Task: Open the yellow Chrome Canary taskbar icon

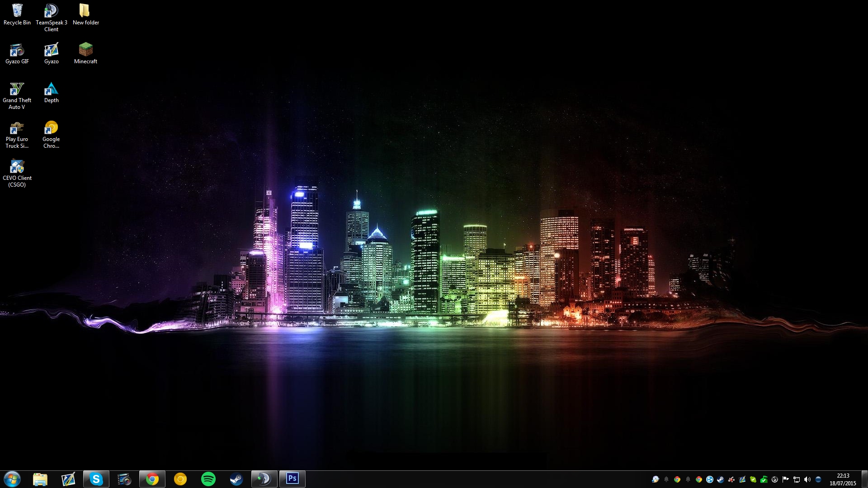Action: (180, 479)
